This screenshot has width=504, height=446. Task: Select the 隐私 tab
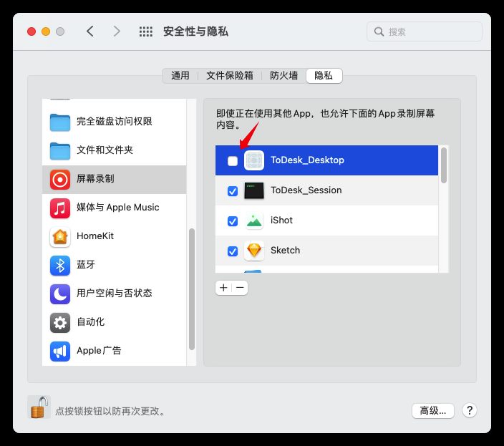tap(324, 76)
